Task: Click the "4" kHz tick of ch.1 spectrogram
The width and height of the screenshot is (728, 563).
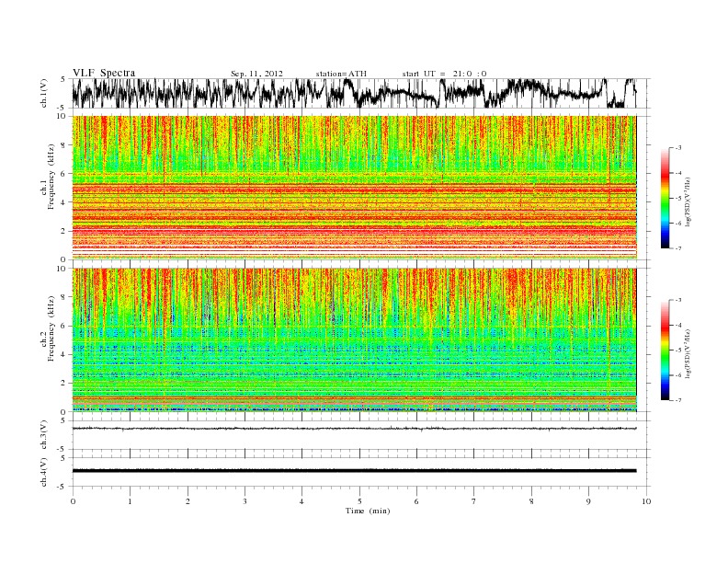Action: point(63,202)
